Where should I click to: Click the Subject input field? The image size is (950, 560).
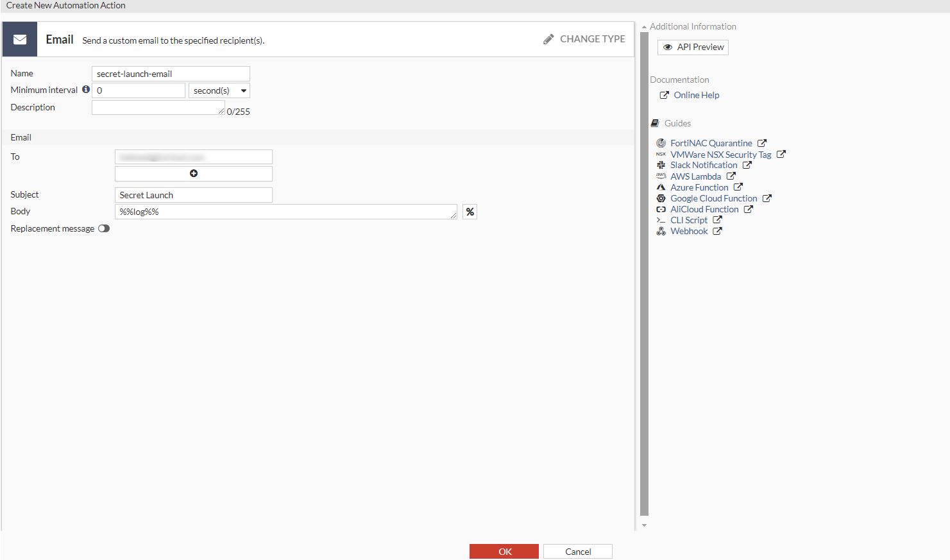pyautogui.click(x=194, y=195)
